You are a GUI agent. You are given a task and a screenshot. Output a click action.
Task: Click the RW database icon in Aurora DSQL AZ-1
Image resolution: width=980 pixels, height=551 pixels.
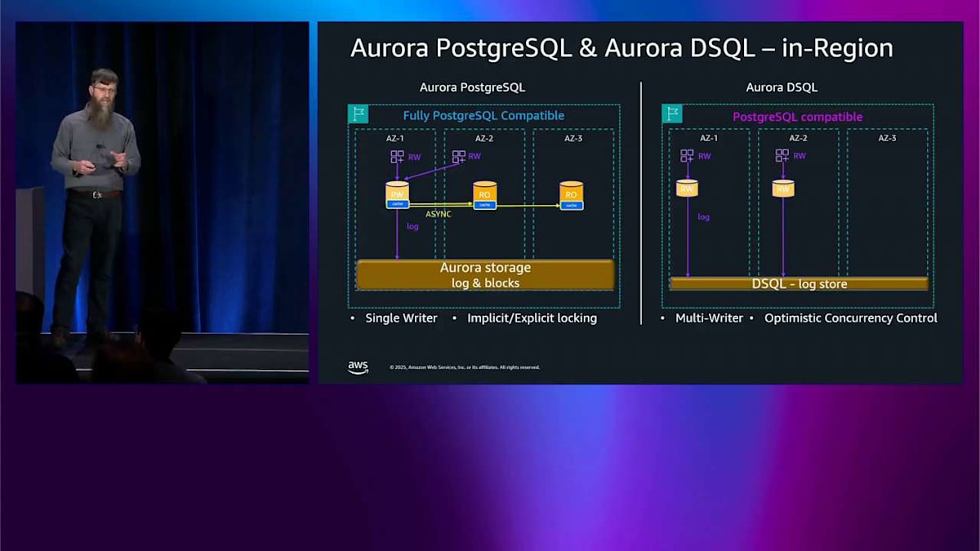687,189
